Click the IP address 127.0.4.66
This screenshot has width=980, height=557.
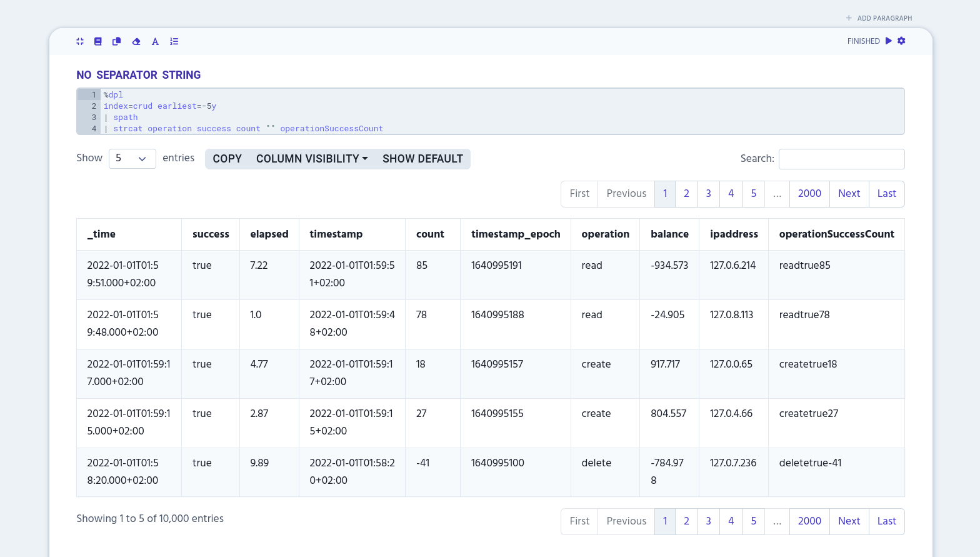(x=731, y=414)
